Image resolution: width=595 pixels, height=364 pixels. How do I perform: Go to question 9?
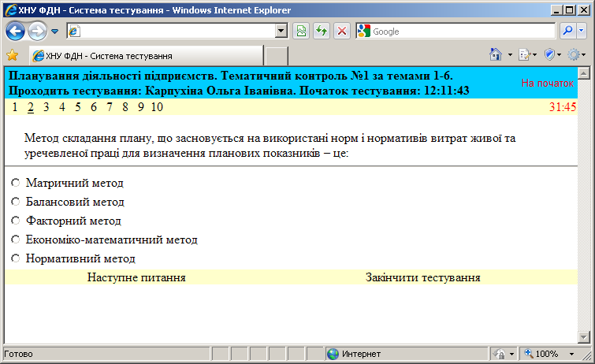(141, 107)
